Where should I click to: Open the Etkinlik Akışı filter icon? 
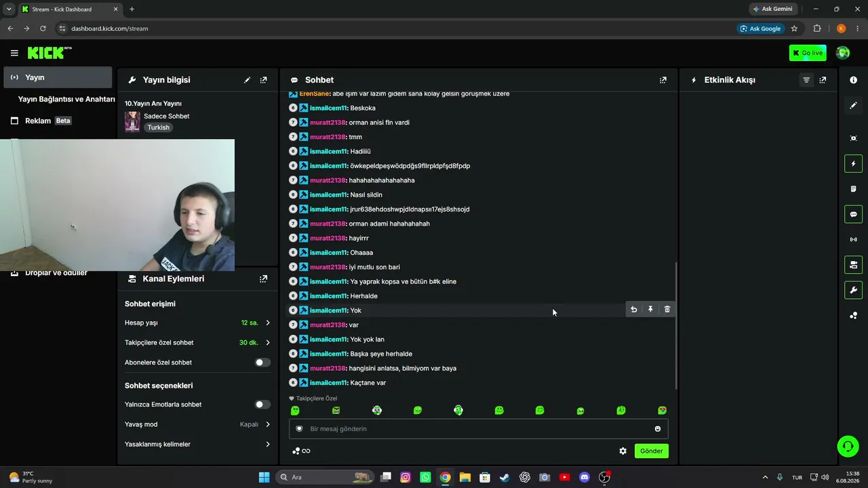[x=806, y=80]
